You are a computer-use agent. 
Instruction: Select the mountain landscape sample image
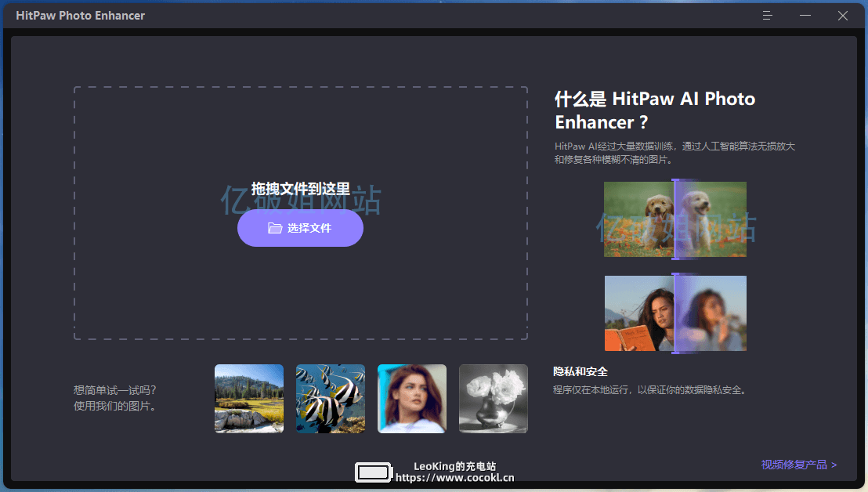tap(249, 399)
